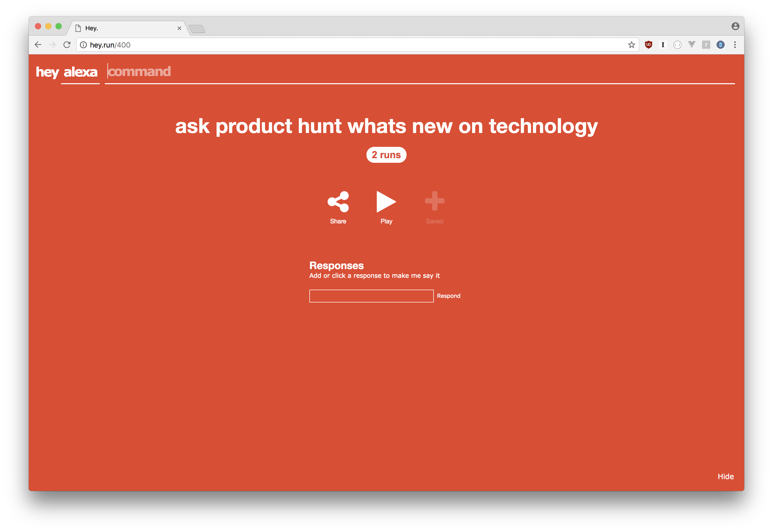
Task: Click the Instapaper "I" extension icon
Action: [662, 45]
